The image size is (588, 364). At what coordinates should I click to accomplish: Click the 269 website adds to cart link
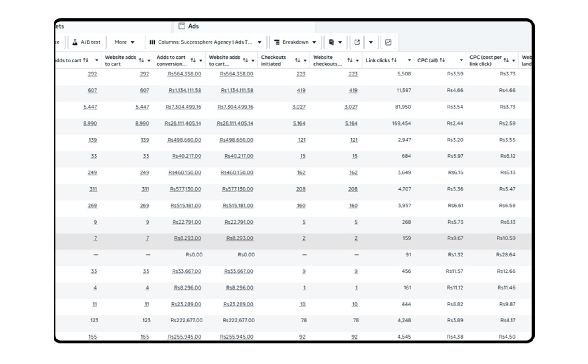pyautogui.click(x=144, y=205)
